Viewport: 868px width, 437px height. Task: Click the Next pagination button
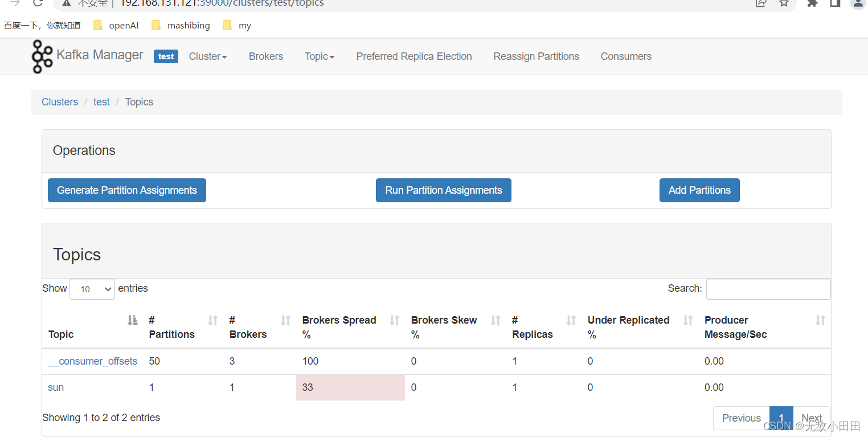pos(812,418)
